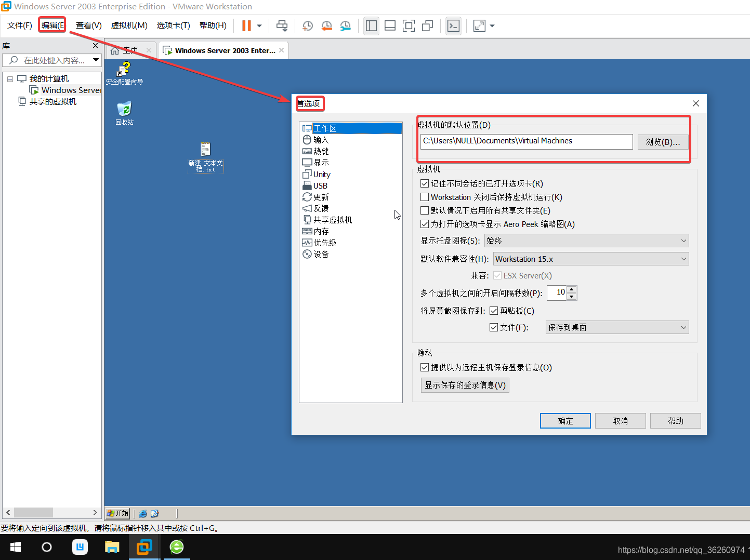
Task: Select 工作区 in the preferences list
Action: 351,128
